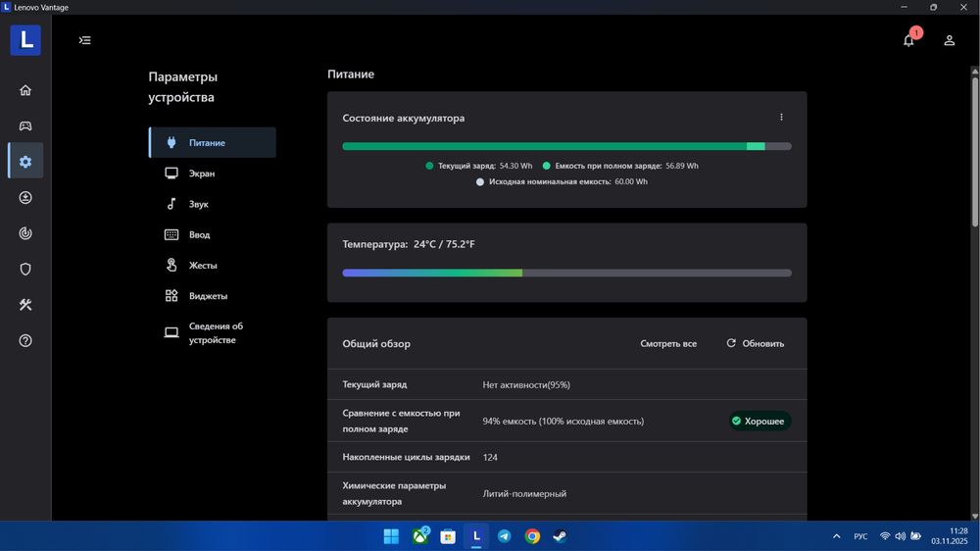Image resolution: width=980 pixels, height=551 pixels.
Task: Open the gaming controller section icon
Action: coord(25,125)
